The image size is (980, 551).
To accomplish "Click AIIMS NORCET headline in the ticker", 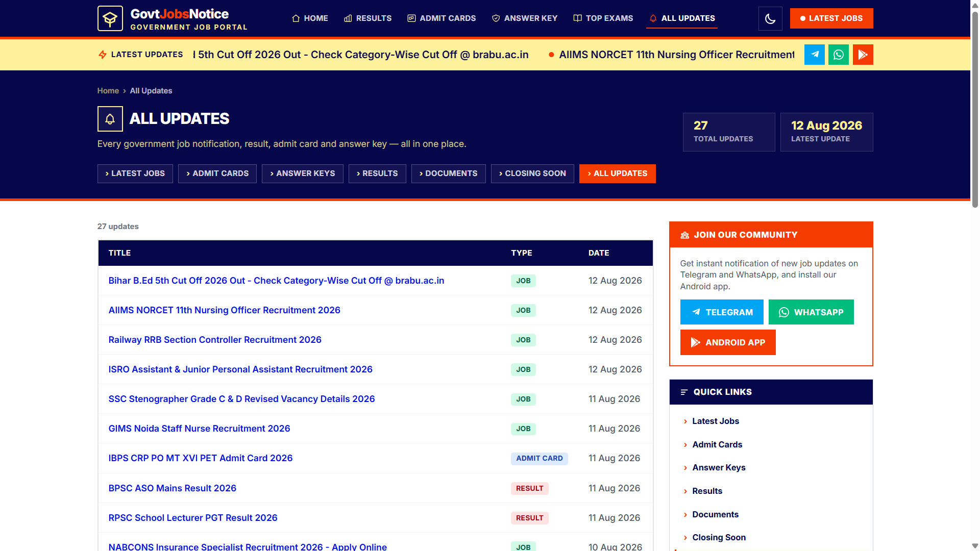I will pos(677,55).
